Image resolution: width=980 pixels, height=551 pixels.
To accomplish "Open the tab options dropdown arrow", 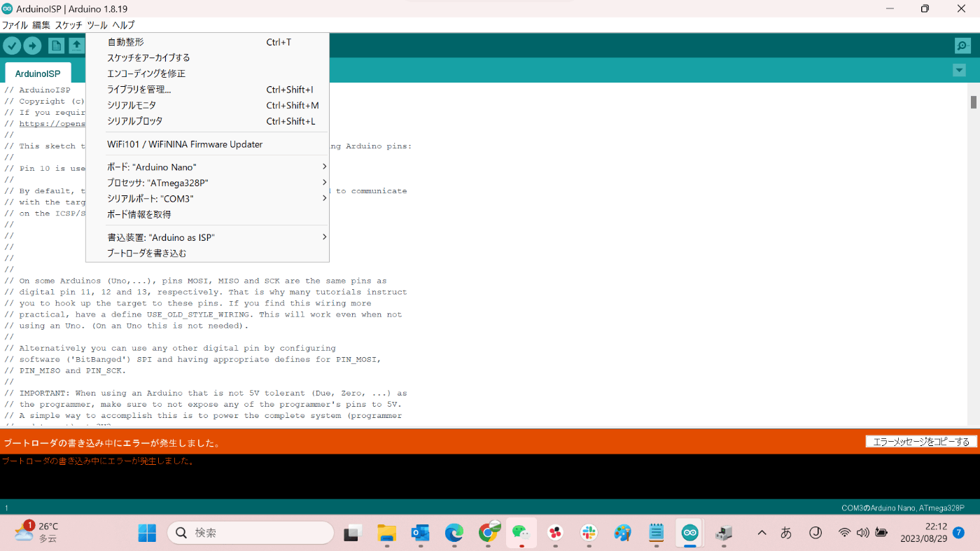I will 959,71.
